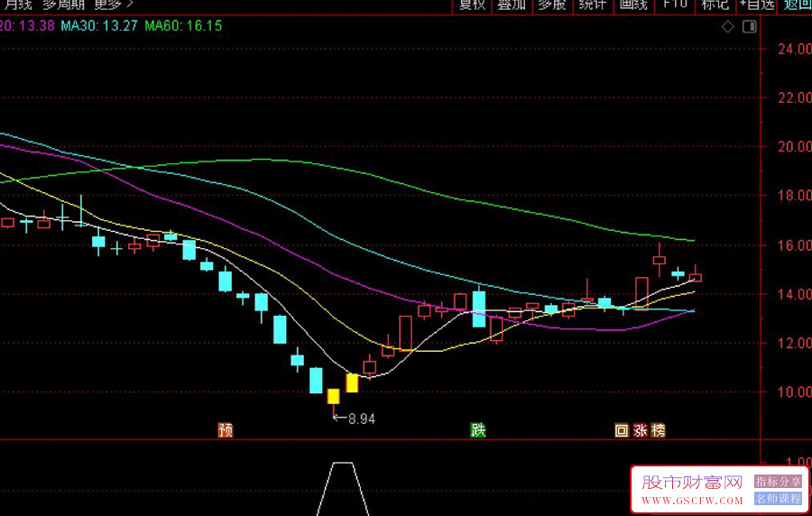This screenshot has height=516, width=812.
Task: Click the diamond indicator icon
Action: tap(727, 26)
